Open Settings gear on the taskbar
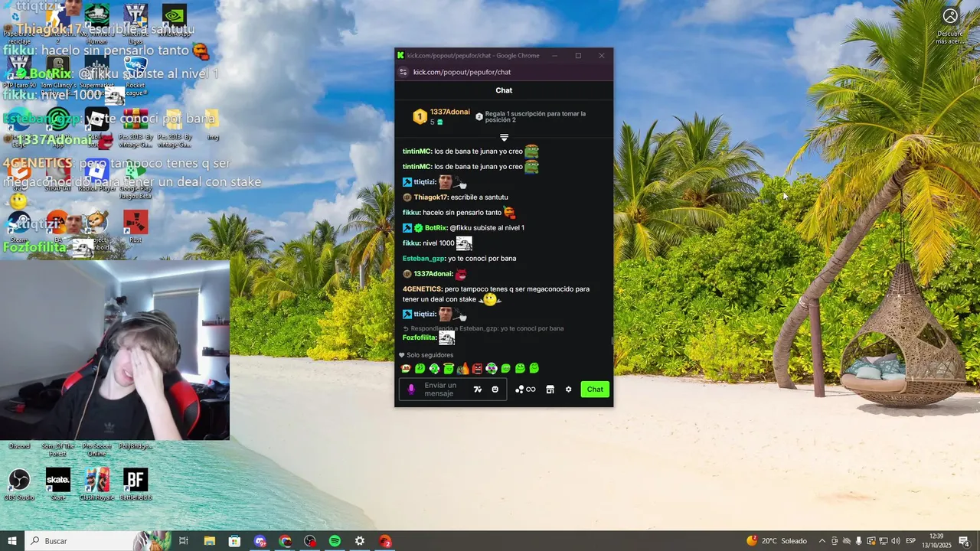 point(360,541)
